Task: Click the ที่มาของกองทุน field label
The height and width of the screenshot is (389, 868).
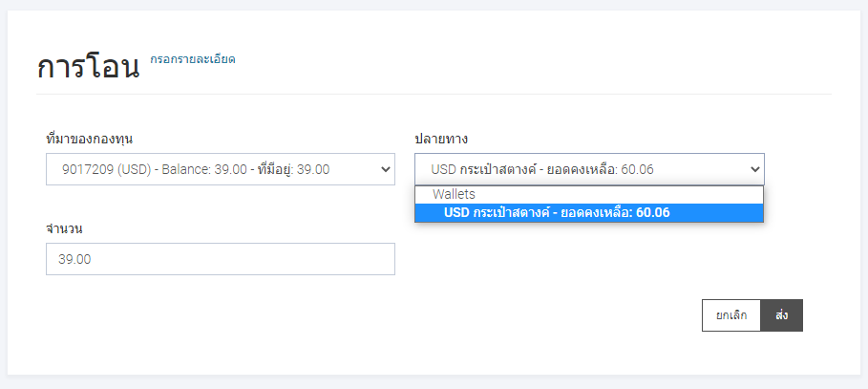Action: click(x=89, y=139)
